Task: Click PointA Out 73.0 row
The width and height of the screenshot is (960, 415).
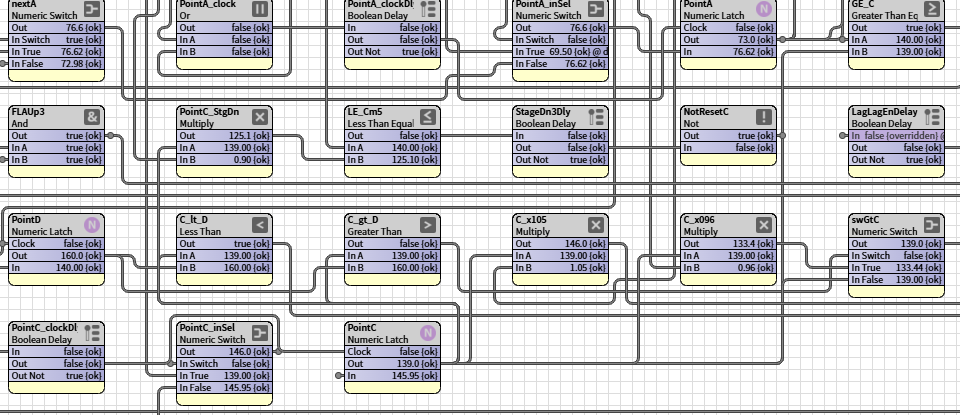Action: (x=729, y=40)
